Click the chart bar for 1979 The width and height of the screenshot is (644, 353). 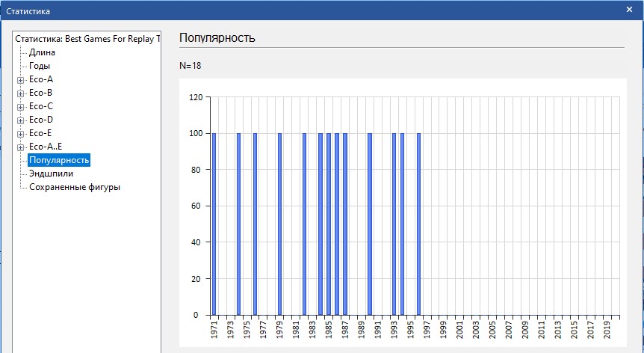pyautogui.click(x=279, y=224)
